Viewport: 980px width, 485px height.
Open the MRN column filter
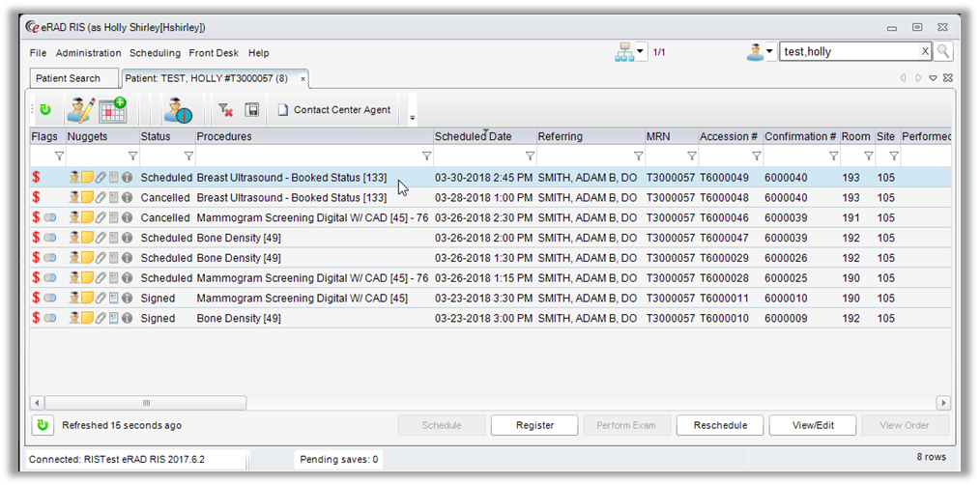click(691, 156)
